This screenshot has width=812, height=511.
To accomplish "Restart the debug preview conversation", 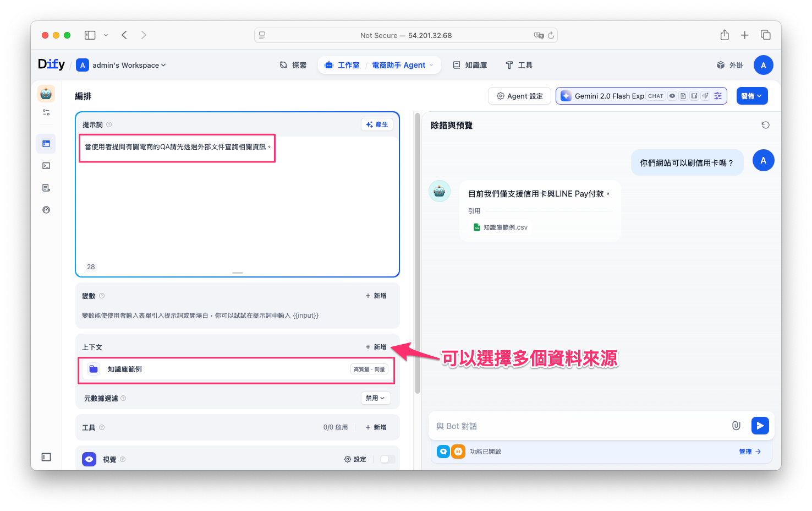I will coord(765,125).
